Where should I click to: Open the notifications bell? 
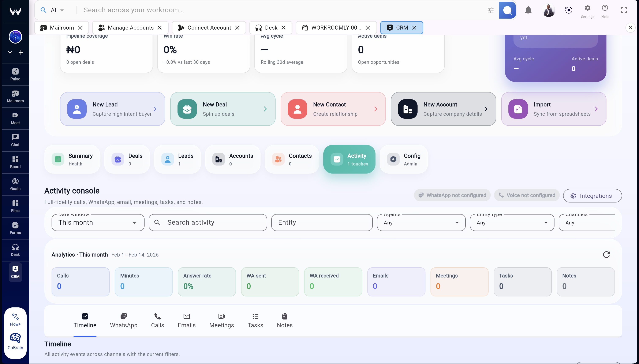pyautogui.click(x=528, y=10)
